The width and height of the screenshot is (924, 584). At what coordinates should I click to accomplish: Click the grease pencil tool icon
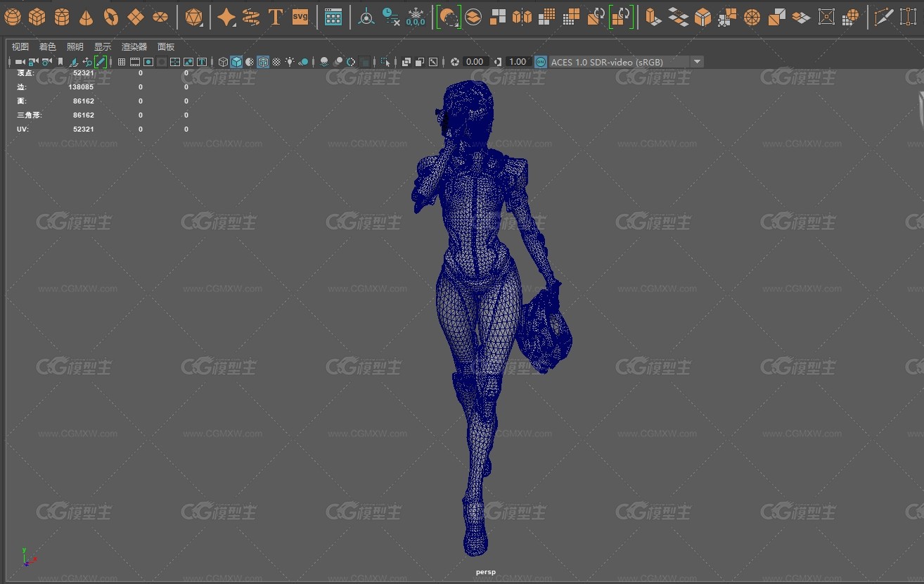[x=101, y=62]
